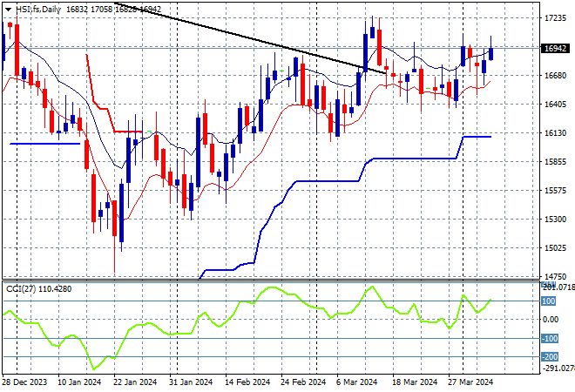The image size is (575, 392).
Task: Click the 15575 price axis label
Action: (x=555, y=190)
